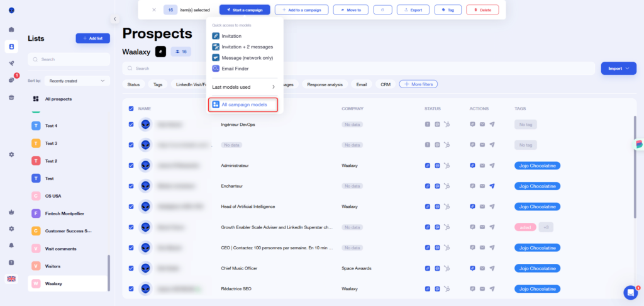Open All campaign models
The height and width of the screenshot is (306, 644).
[243, 105]
